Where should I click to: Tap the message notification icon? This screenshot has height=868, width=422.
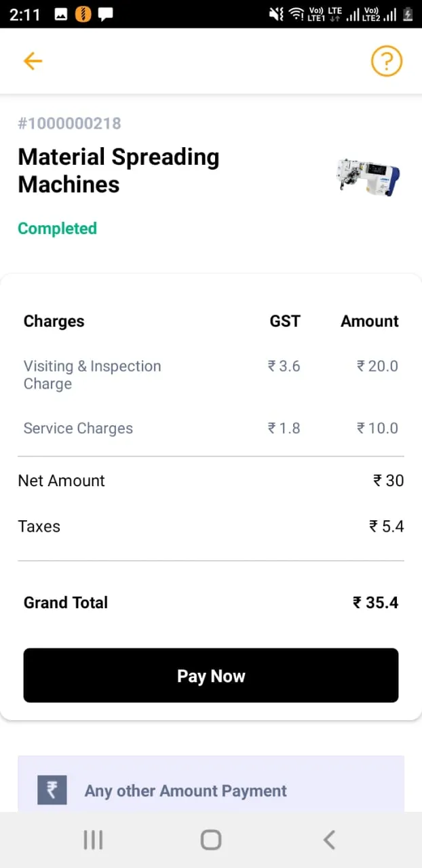105,14
